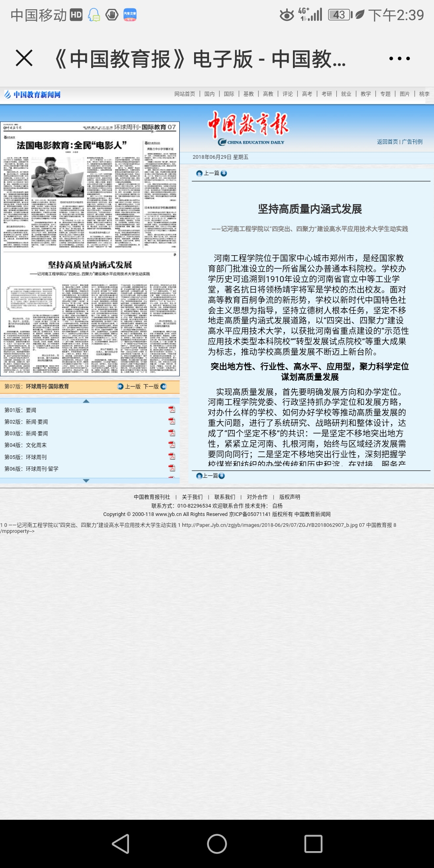Screen dimensions: 434x868
Task: Open 网站首页 in top navigation
Action: click(x=184, y=94)
